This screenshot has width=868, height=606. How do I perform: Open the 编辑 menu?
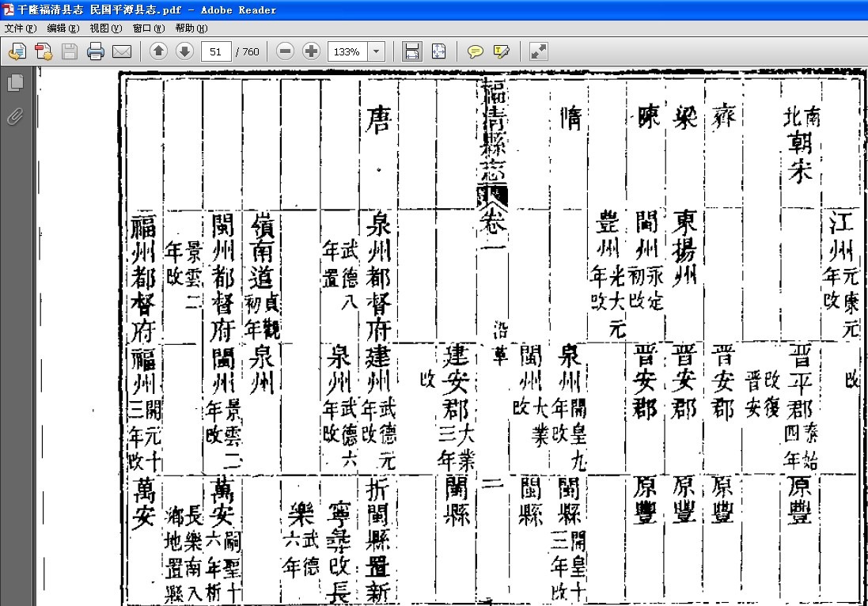coord(63,28)
